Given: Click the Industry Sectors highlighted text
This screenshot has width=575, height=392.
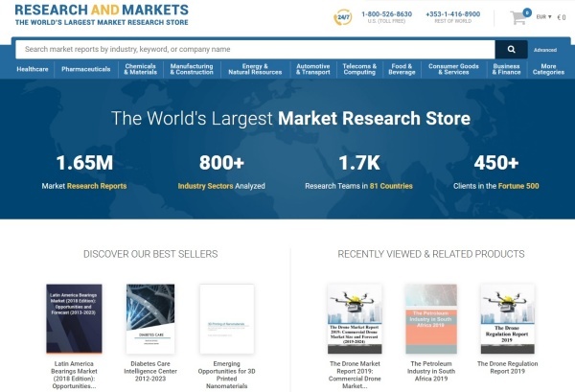Looking at the screenshot, I should coord(205,186).
